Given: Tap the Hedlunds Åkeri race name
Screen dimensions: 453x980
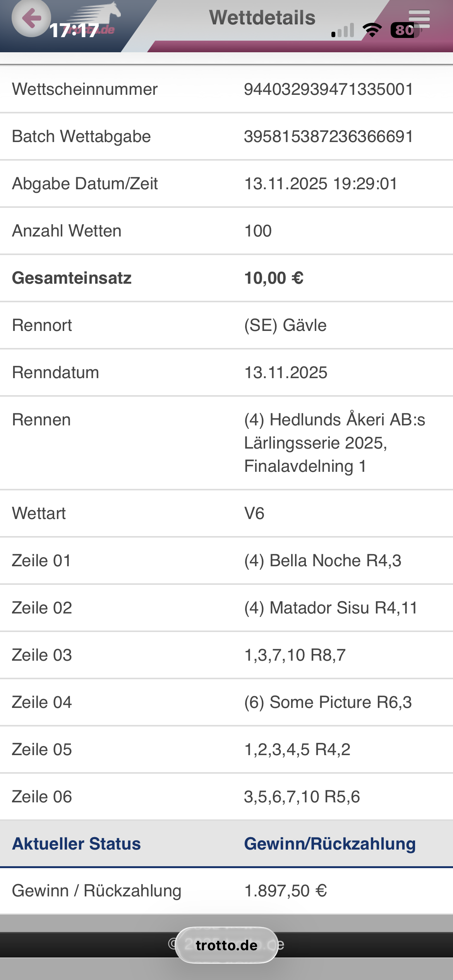Looking at the screenshot, I should tap(335, 443).
